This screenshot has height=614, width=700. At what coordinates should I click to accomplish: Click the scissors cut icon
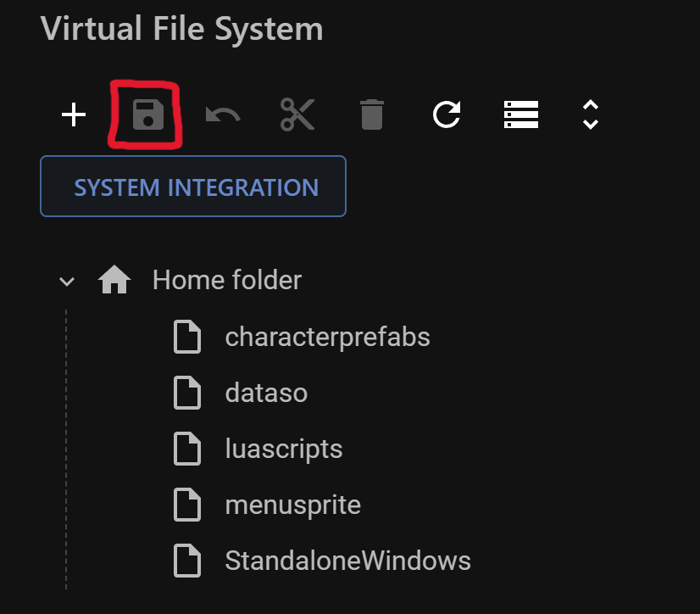(297, 114)
